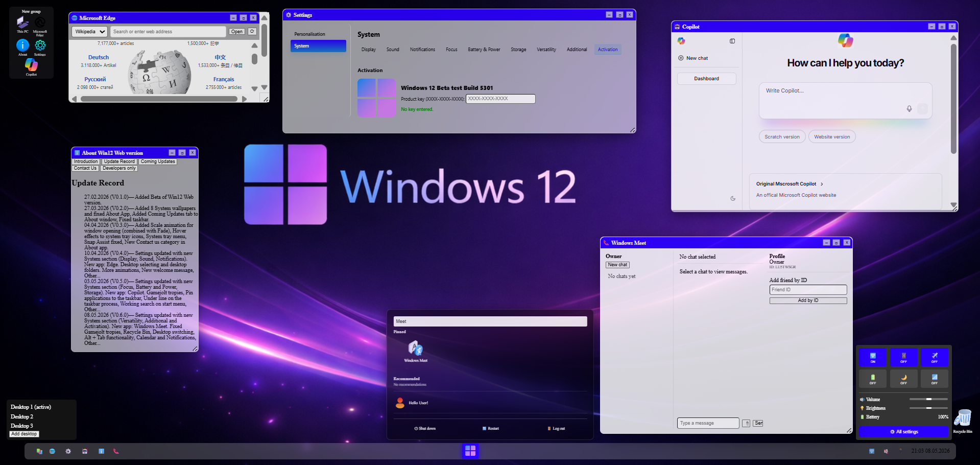980x465 pixels.
Task: Switch to Notifications tab in Settings
Action: pyautogui.click(x=422, y=50)
